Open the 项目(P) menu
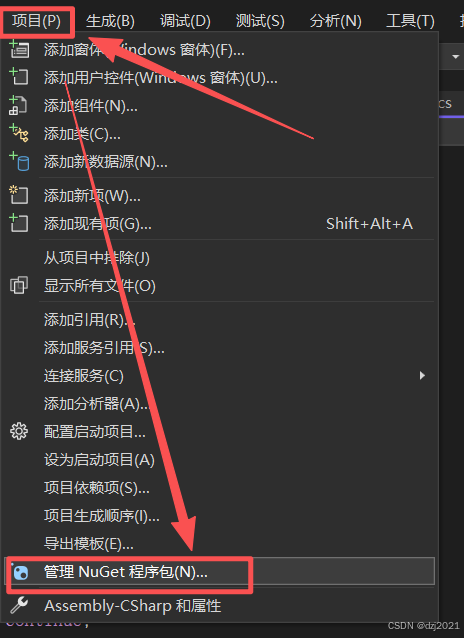 pos(36,21)
